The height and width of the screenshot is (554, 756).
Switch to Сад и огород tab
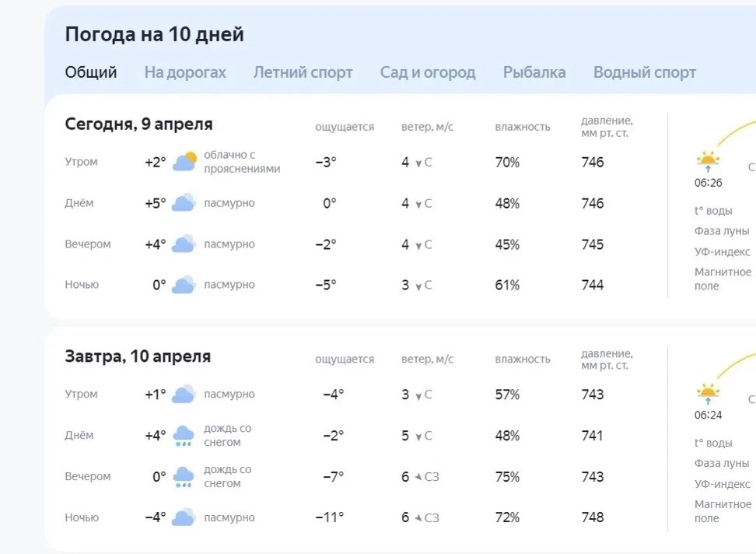click(x=428, y=72)
